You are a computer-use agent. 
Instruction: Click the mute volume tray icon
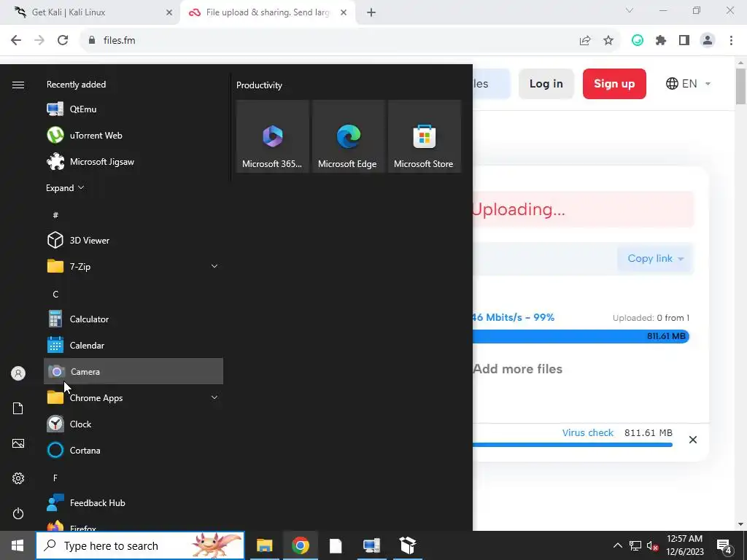pos(652,545)
